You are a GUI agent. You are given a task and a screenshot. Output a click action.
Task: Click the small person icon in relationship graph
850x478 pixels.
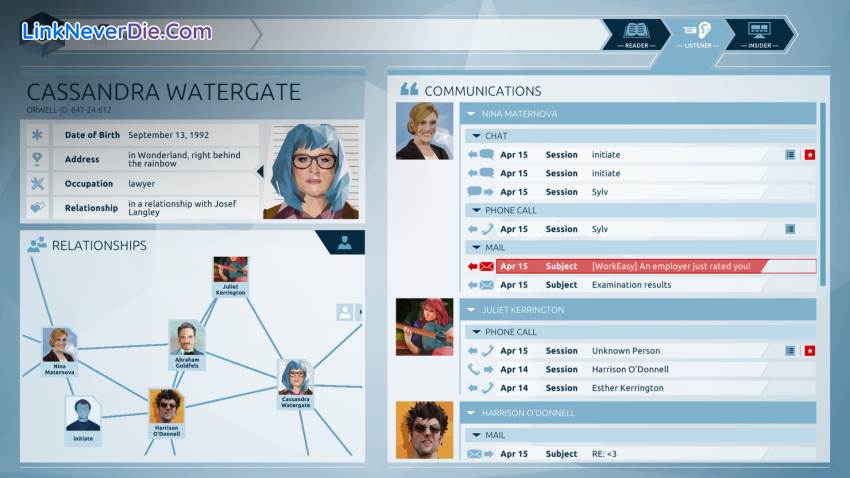pos(344,312)
